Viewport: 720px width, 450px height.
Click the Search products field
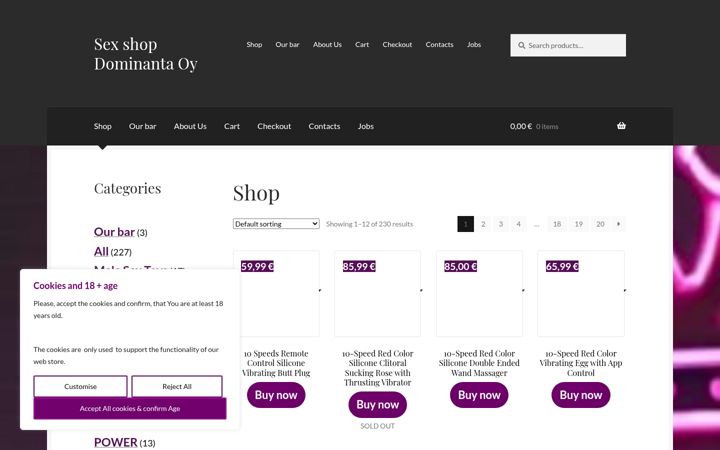coord(568,45)
